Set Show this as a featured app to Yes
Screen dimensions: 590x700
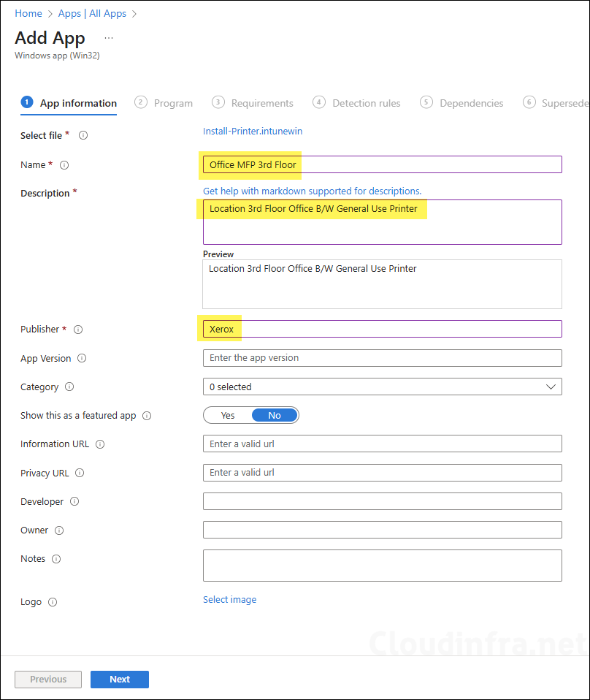(x=227, y=414)
